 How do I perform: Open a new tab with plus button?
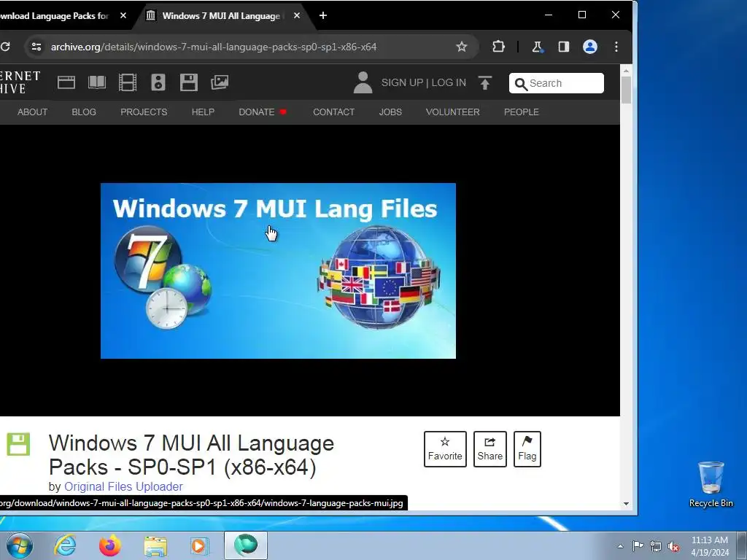(x=323, y=16)
